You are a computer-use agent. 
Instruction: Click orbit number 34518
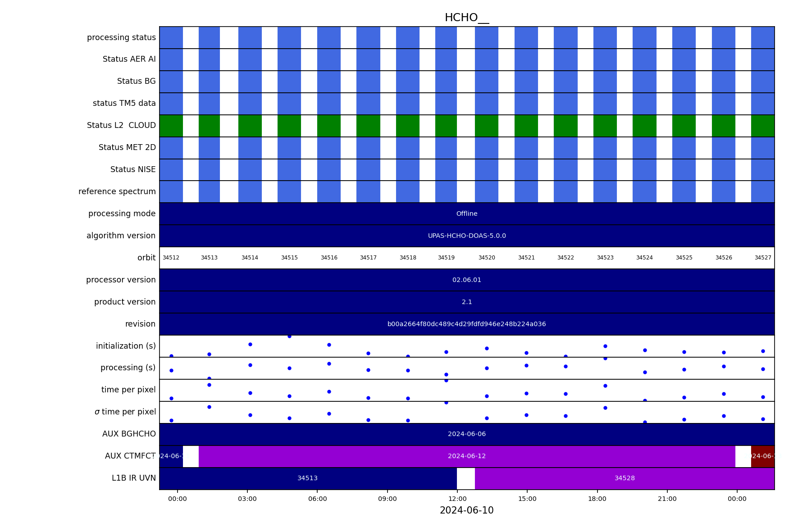click(x=408, y=258)
